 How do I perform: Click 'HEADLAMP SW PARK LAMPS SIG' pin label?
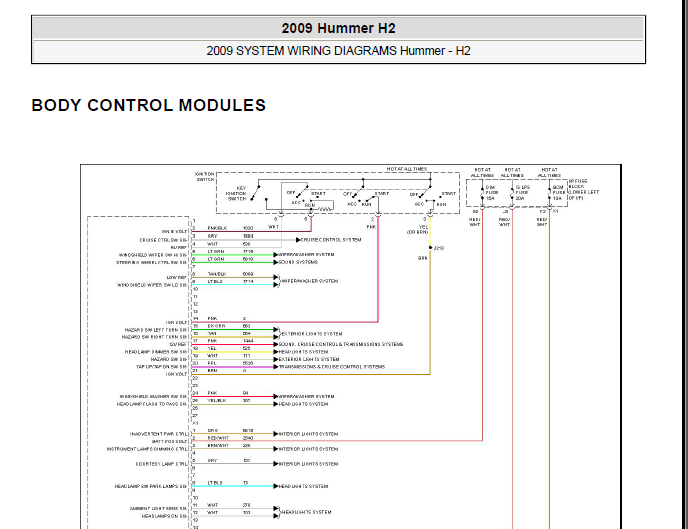click(x=151, y=486)
